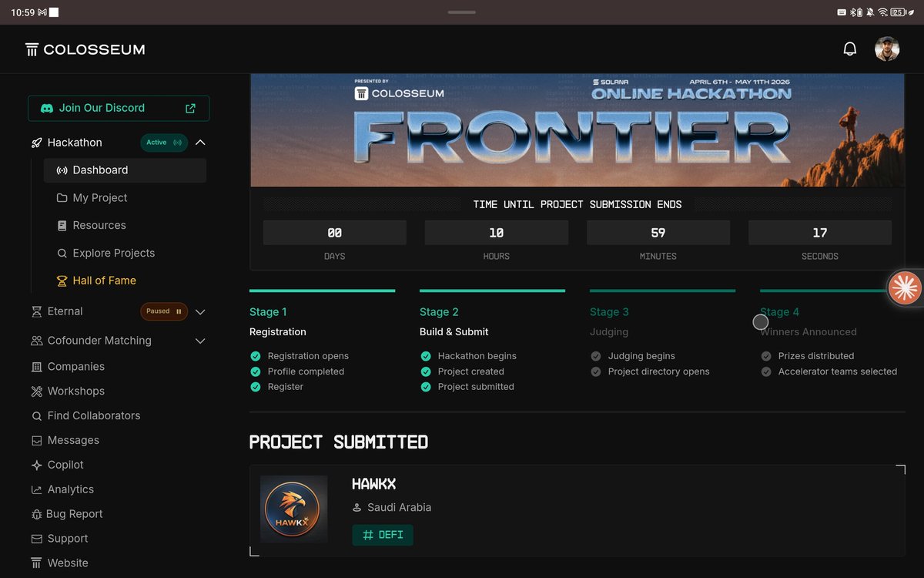
Task: Click the Register step checkmark
Action: coord(255,387)
